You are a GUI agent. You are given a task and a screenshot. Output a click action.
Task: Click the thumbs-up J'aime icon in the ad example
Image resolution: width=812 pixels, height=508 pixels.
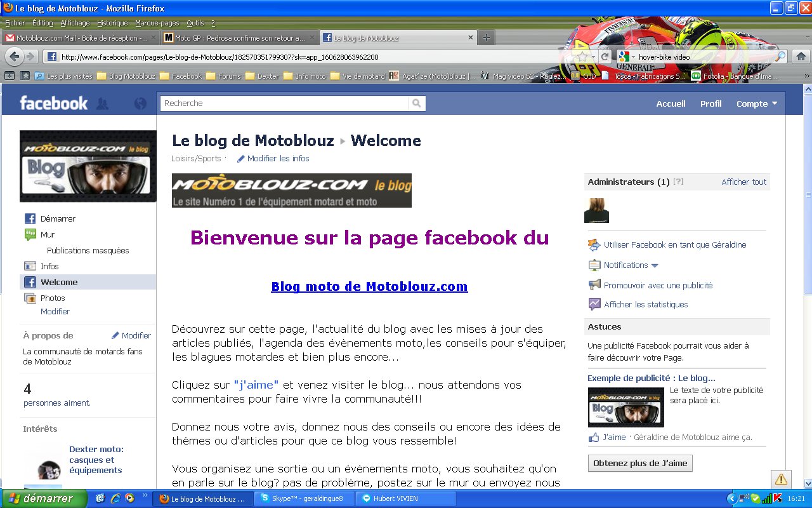[594, 437]
